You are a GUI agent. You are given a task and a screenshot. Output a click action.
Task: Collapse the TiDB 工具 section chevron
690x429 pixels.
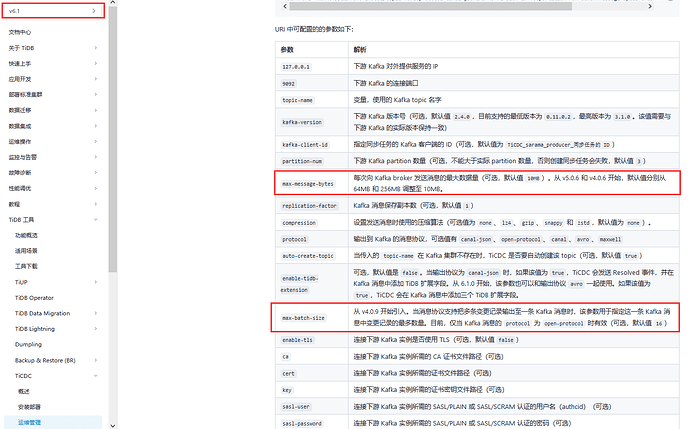95,219
